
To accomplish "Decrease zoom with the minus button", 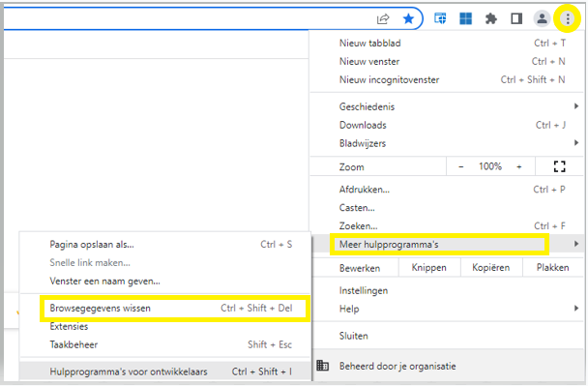I will (461, 166).
